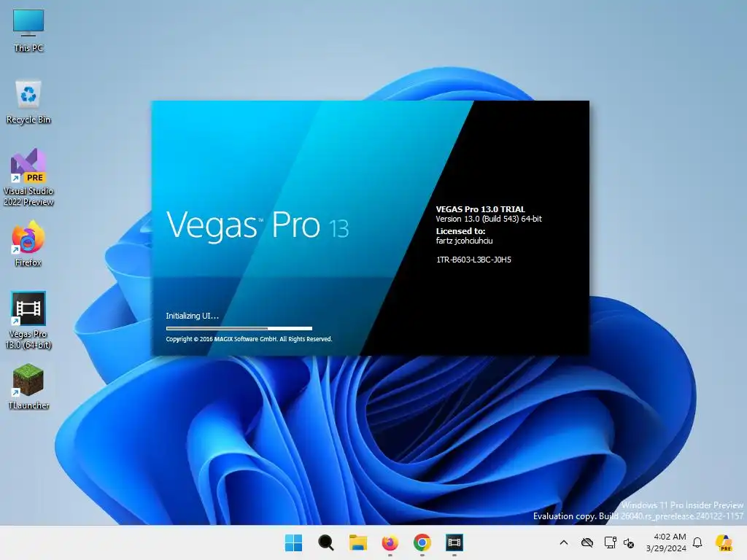
Task: Click the cloud sync tray icon
Action: (587, 542)
